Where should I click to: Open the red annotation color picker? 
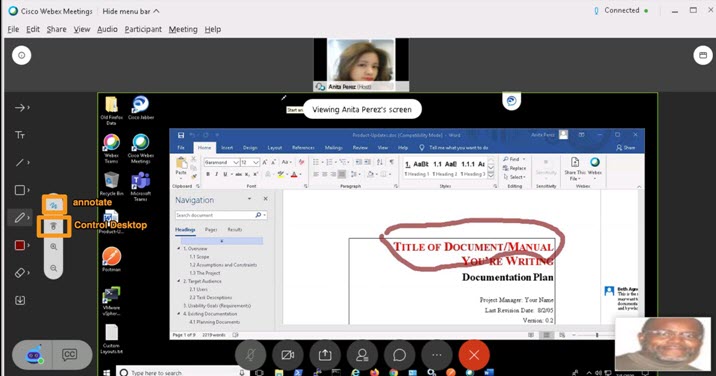tap(20, 245)
